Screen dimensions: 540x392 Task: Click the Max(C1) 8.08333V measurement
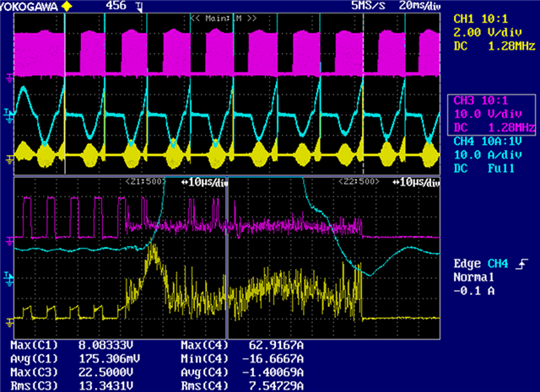point(72,345)
